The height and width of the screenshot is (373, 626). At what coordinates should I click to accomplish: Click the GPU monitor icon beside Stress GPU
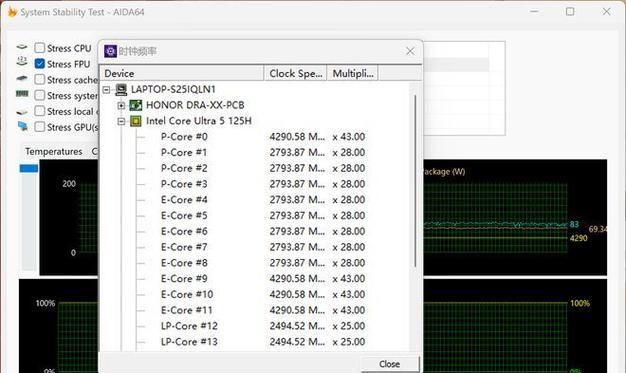23,126
